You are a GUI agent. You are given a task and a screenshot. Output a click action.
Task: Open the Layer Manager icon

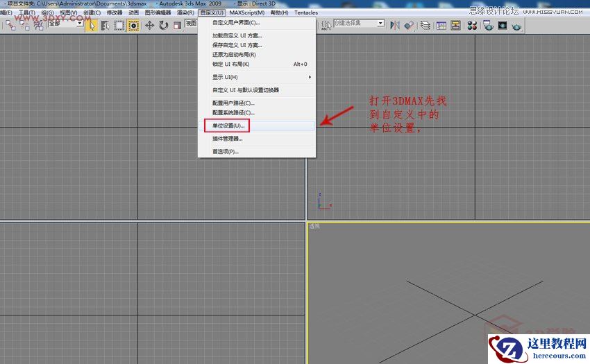coord(425,25)
